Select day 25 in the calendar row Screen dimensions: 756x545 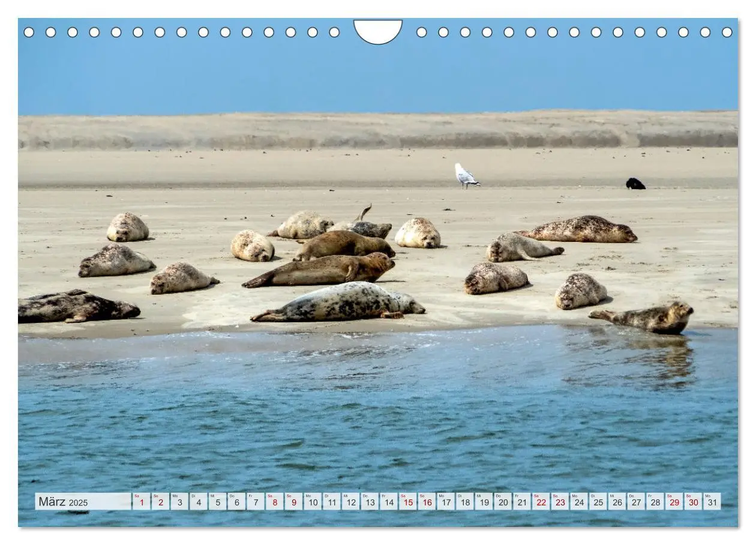pyautogui.click(x=598, y=502)
